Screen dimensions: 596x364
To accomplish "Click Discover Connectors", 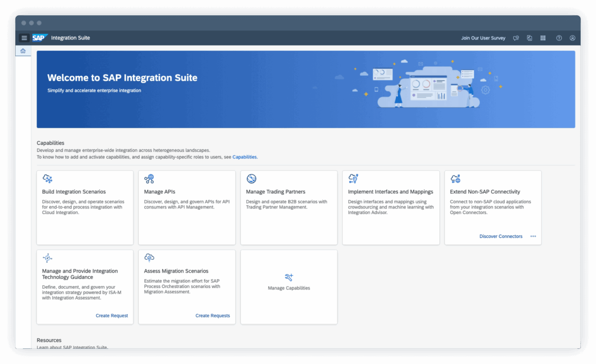I will [501, 236].
